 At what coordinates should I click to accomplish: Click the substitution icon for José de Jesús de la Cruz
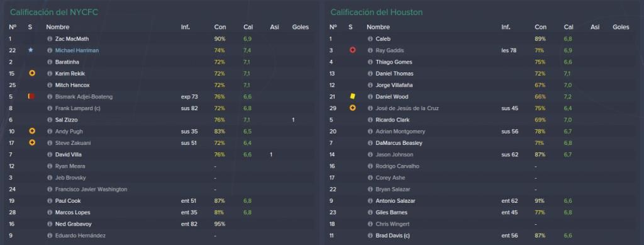(x=352, y=108)
